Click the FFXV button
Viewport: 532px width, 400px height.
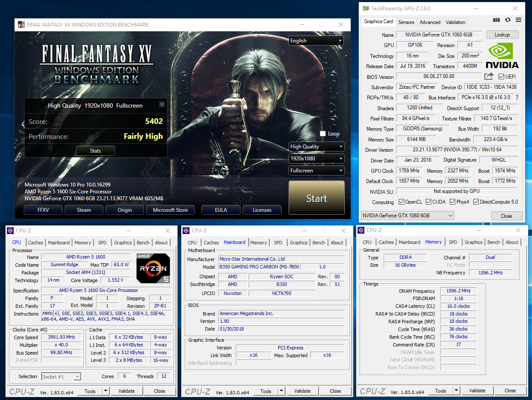43,210
